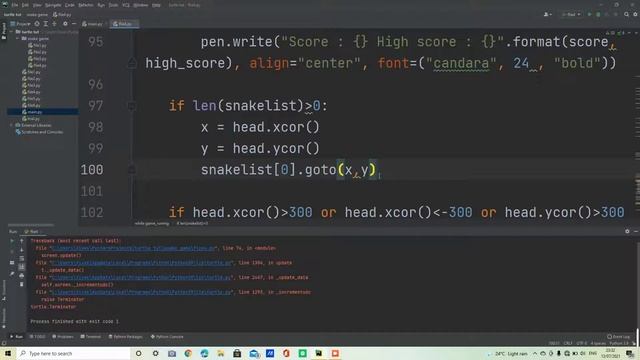
Task: Open the run configuration dropdown
Action: point(571,14)
